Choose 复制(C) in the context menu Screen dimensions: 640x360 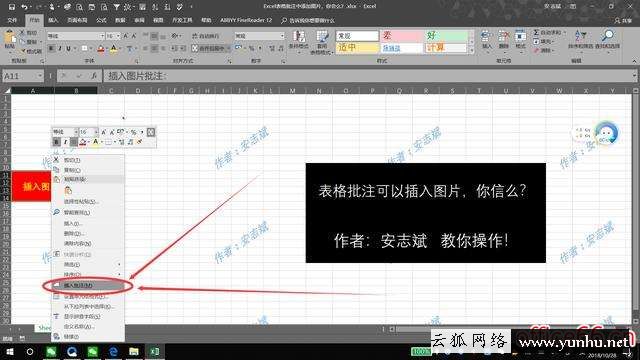click(88, 170)
